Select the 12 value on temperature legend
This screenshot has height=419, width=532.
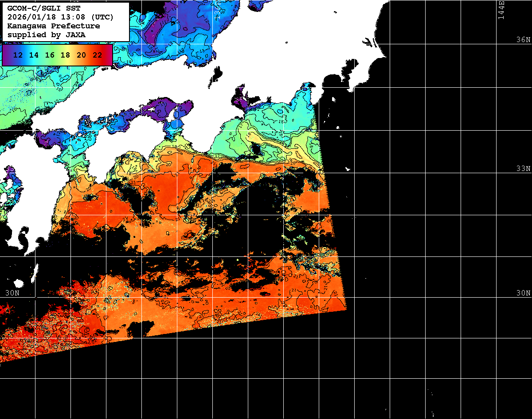coord(18,55)
